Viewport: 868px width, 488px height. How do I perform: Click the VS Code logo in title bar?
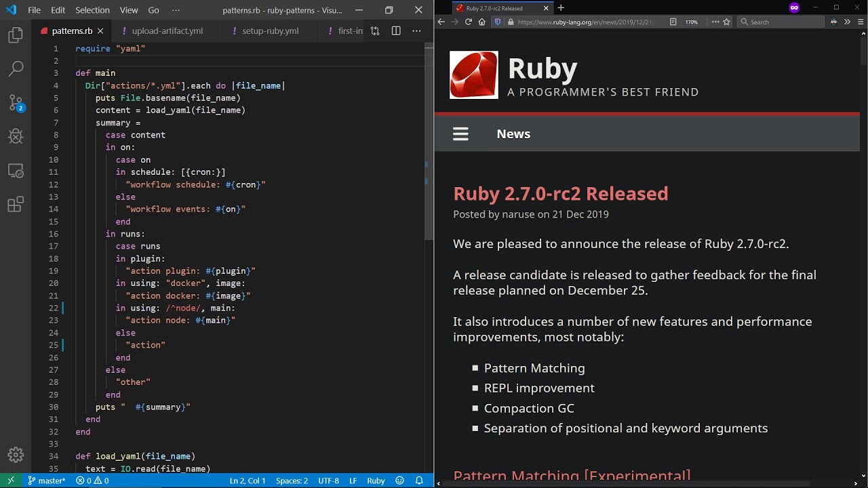(11, 10)
